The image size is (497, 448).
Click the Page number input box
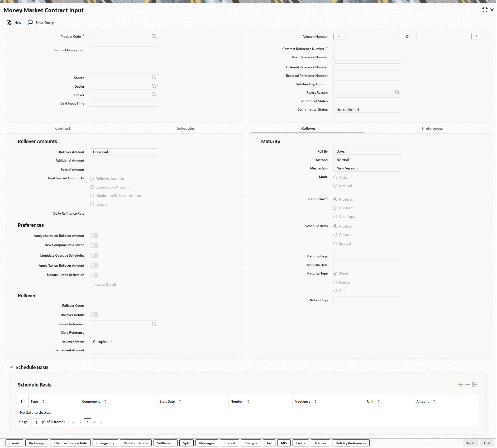click(36, 422)
